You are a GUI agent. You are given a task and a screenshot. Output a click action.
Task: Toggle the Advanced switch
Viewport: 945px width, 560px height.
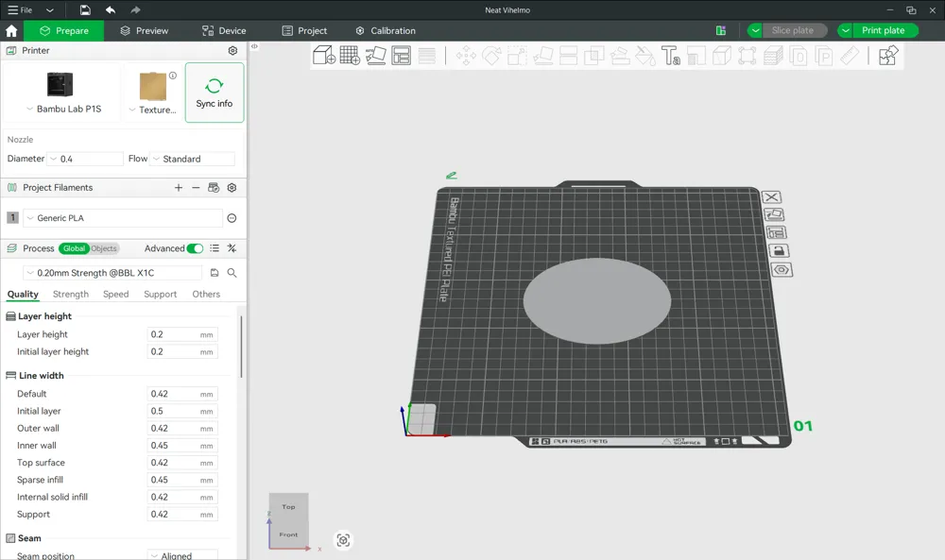pos(196,248)
